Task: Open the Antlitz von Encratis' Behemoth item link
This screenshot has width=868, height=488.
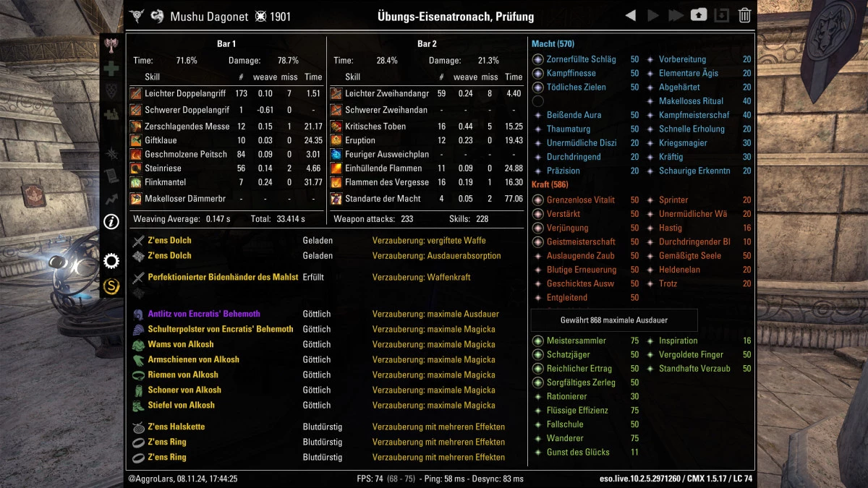Action: coord(204,314)
